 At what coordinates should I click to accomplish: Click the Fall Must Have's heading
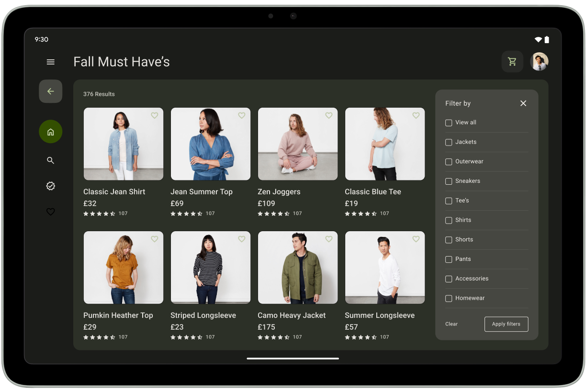coord(122,62)
